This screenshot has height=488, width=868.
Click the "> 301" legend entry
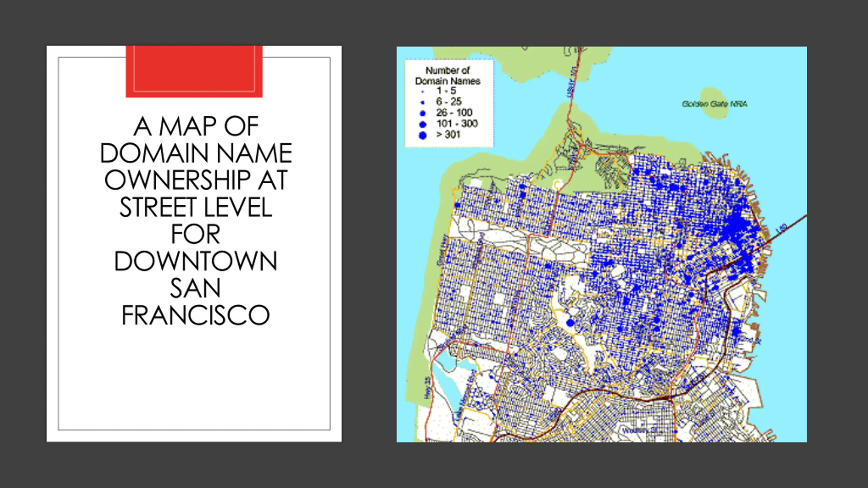tap(448, 135)
